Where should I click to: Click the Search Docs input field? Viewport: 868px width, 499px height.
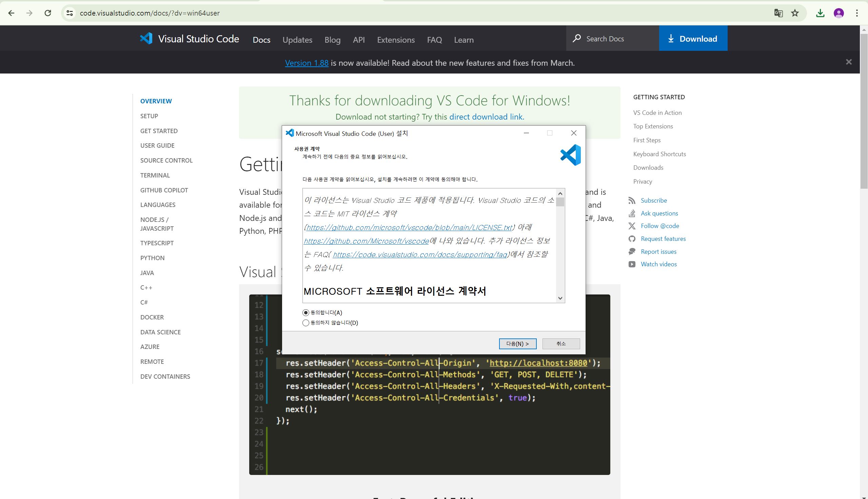click(612, 39)
